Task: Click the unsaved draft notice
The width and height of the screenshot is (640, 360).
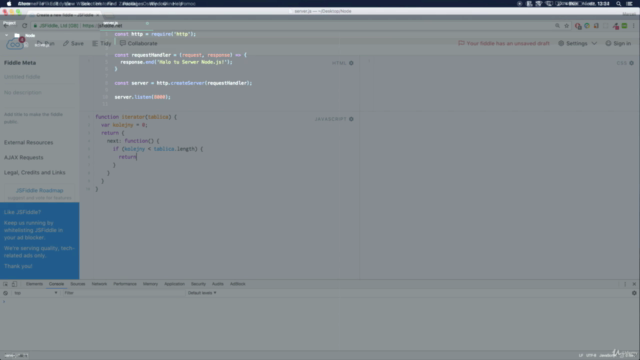Action: [504, 43]
